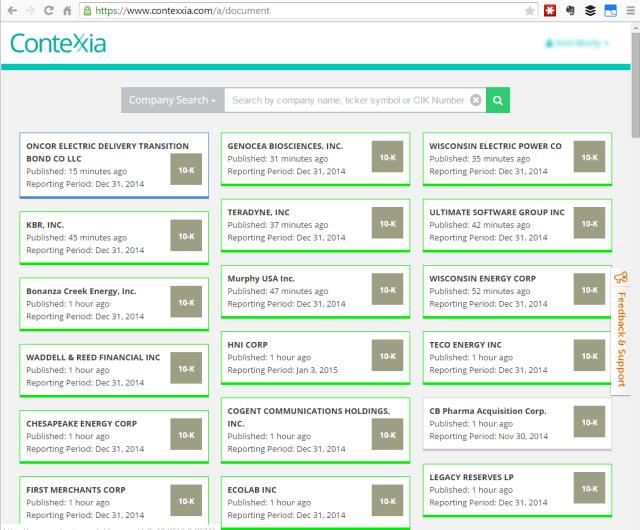The image size is (640, 530).
Task: Bookmark this page with the star icon
Action: point(529,11)
